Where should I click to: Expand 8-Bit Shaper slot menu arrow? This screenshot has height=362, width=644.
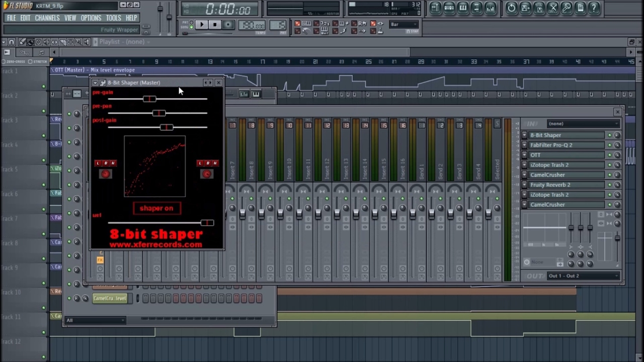point(525,135)
